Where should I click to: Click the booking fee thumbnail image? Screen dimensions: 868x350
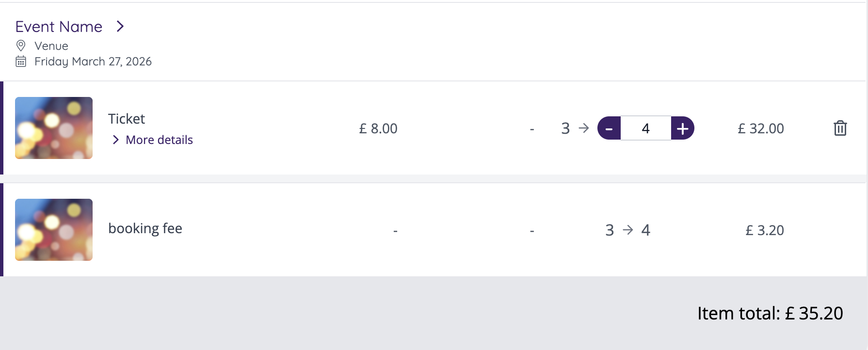tap(54, 230)
